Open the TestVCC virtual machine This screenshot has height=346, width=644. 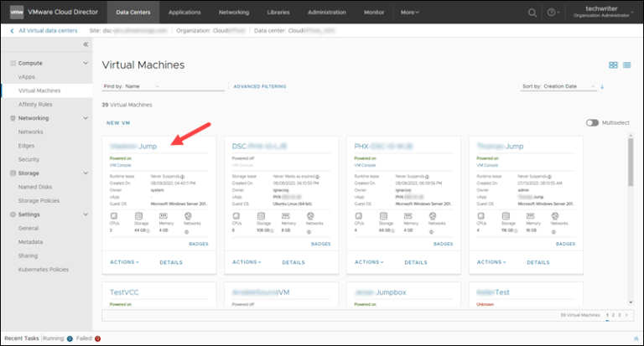(124, 292)
